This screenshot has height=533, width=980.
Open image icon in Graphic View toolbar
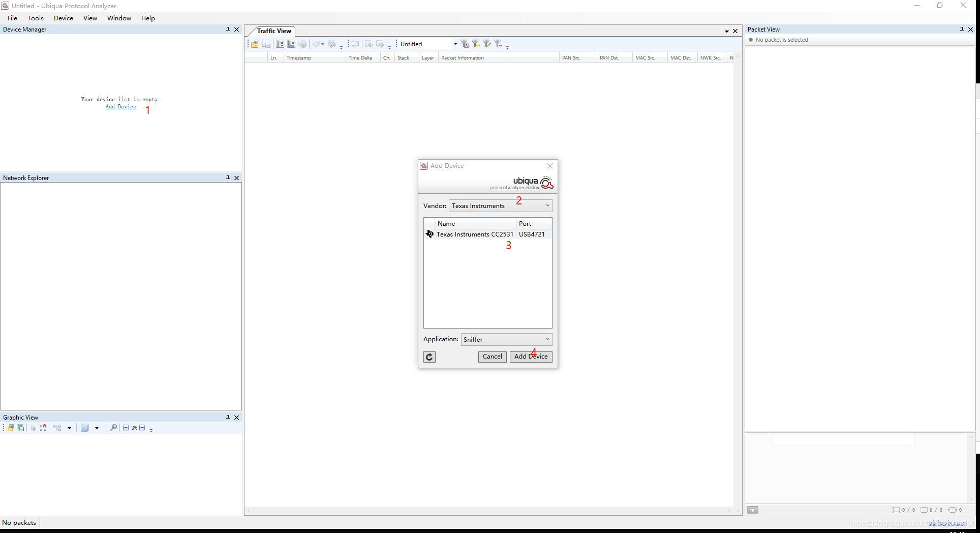click(10, 428)
